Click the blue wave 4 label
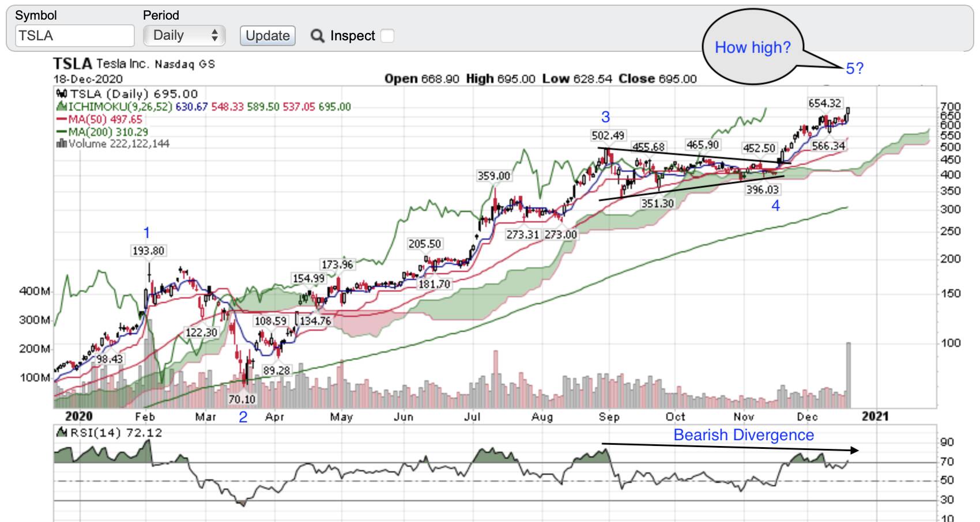Screen dimensions: 980x522 click(x=776, y=206)
